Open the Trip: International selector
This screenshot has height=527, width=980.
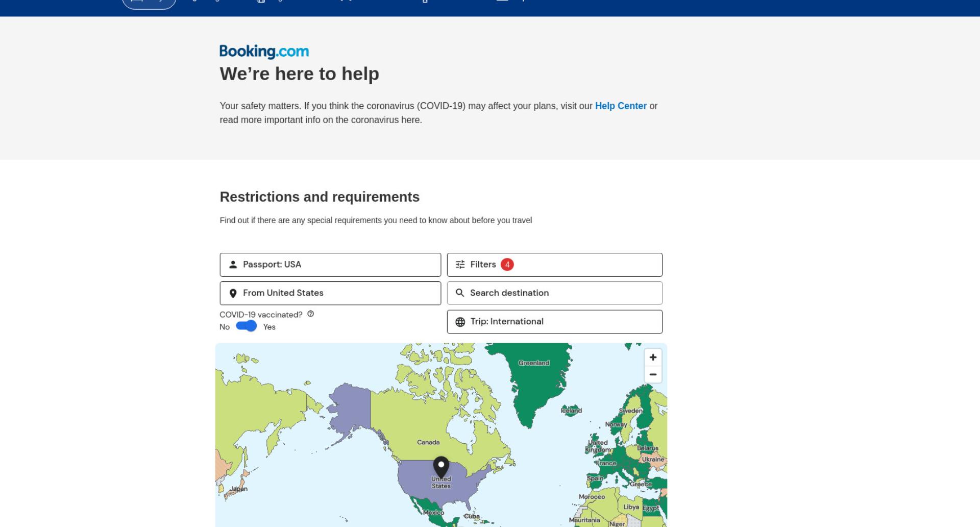coord(555,322)
